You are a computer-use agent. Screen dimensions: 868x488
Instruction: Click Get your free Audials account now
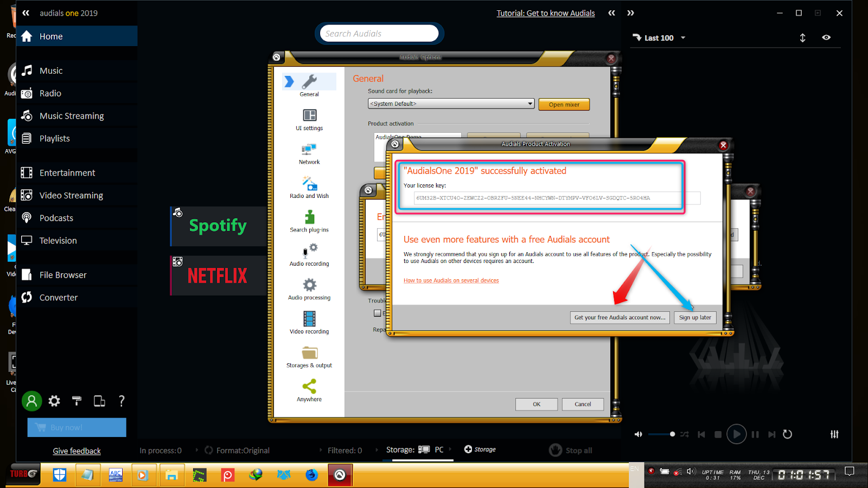click(620, 318)
